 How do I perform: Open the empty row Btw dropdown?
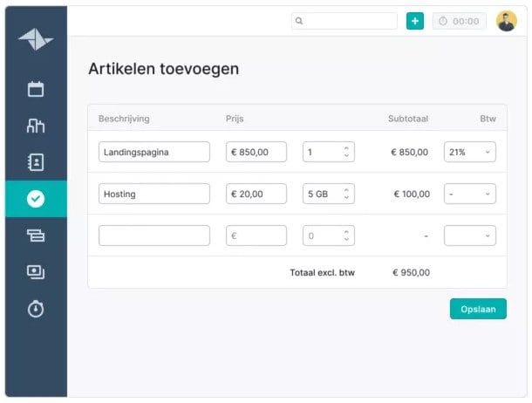(x=470, y=236)
